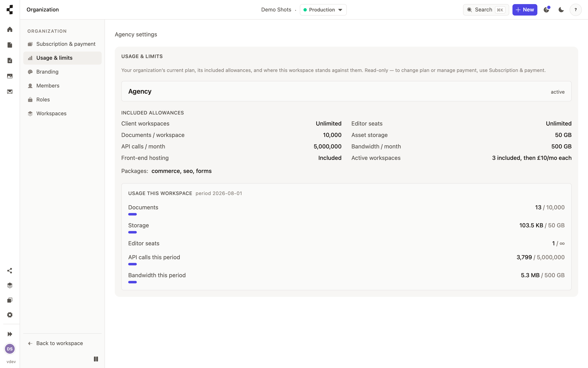Screen dimensions: 588x368
Task: Click the back arrow icon beside Back to workspace
Action: coord(30,343)
